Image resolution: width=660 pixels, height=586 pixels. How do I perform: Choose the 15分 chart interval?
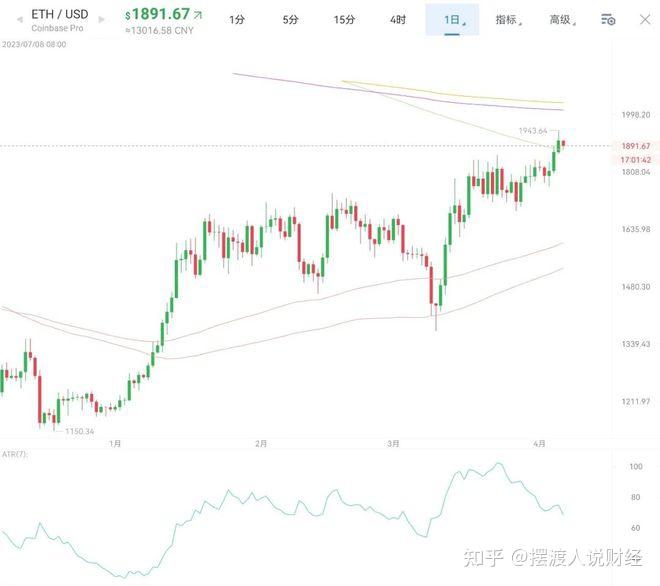tap(344, 19)
